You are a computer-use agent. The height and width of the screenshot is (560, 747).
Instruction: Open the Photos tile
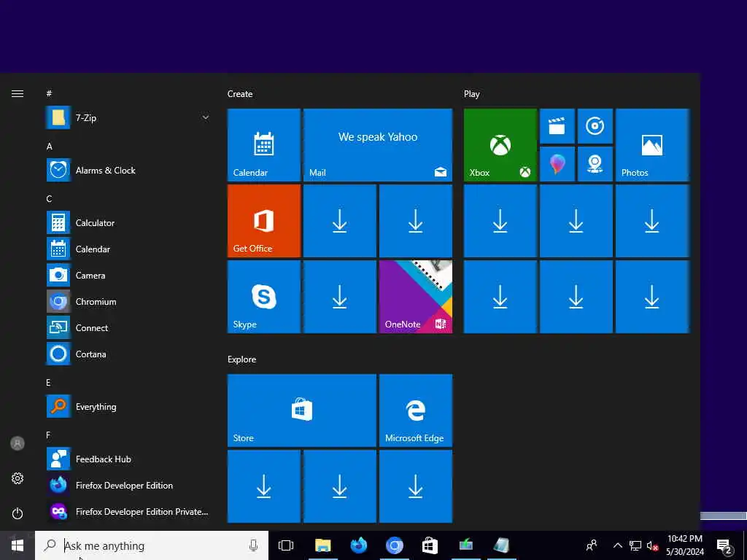652,145
